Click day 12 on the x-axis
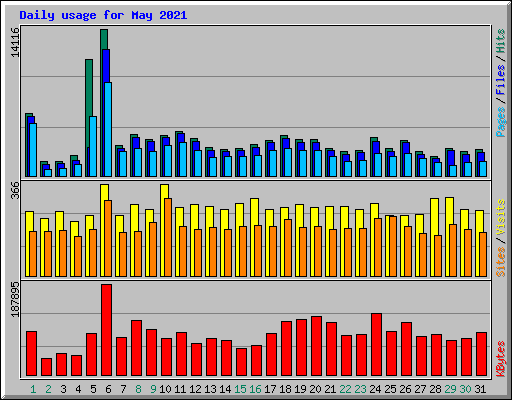 coord(195,389)
